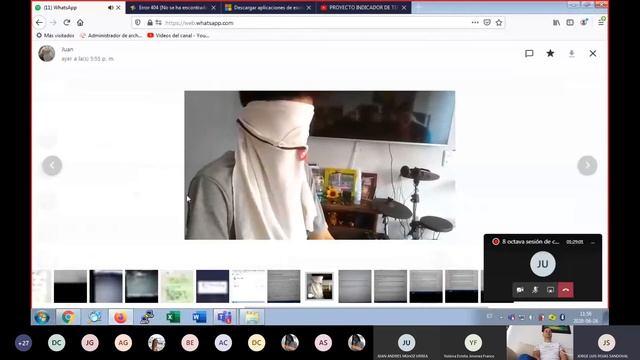Open the Firefox hamburger menu

pos(601,22)
